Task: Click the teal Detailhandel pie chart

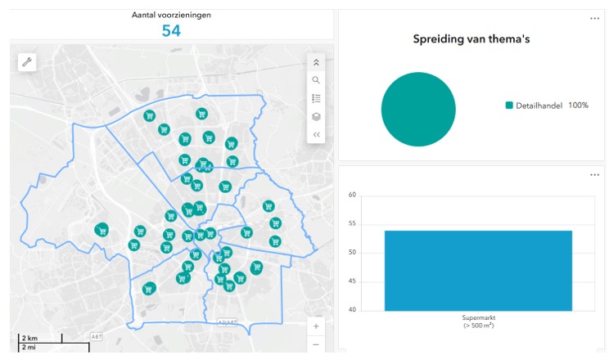Action: point(418,109)
